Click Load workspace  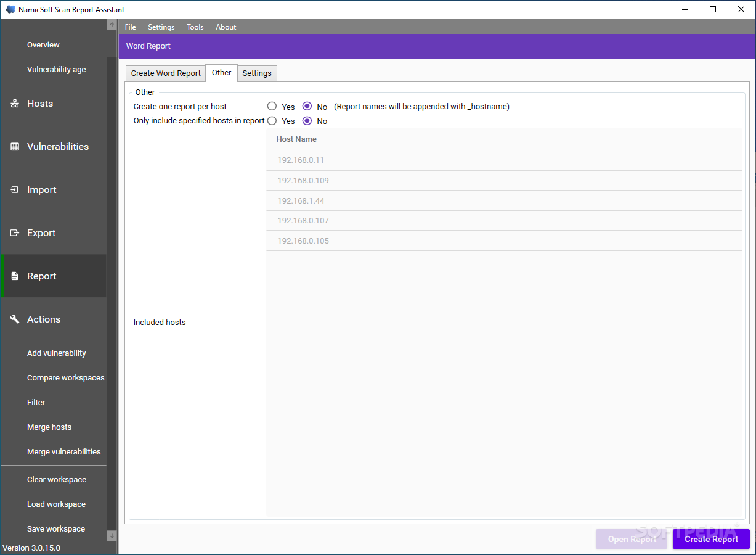(x=56, y=504)
